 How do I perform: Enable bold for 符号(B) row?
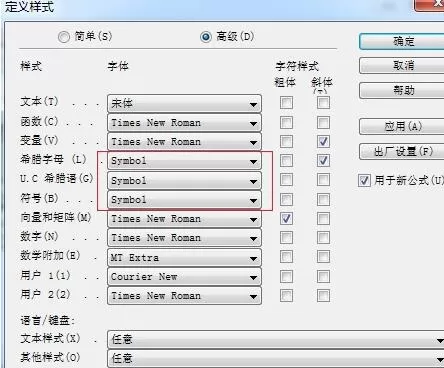(286, 200)
